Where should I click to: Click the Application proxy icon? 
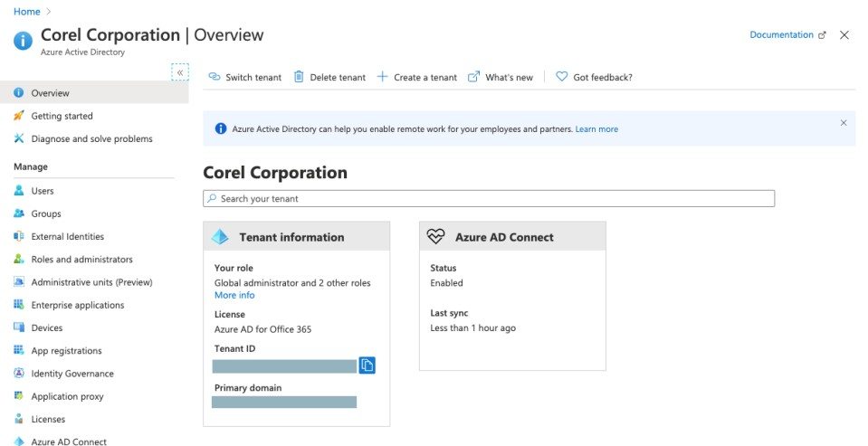[x=19, y=395]
